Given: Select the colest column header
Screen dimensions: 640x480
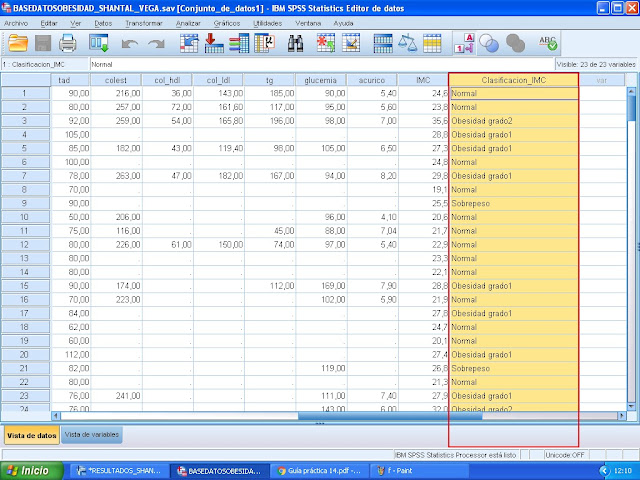Looking at the screenshot, I should click(x=116, y=80).
